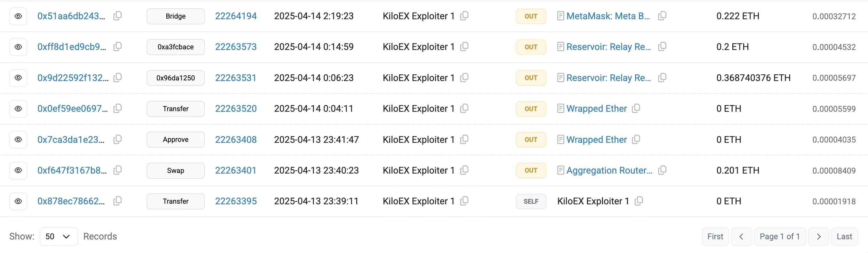This screenshot has width=868, height=253.
Task: Preview transaction 0xff8d1ed9cb9 with eye icon
Action: (x=18, y=47)
